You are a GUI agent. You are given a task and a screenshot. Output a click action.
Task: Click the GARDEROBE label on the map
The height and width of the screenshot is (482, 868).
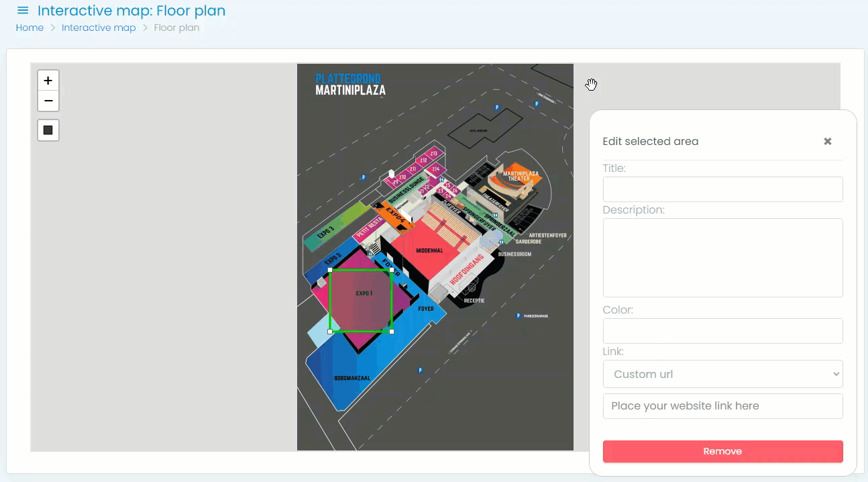tap(529, 242)
